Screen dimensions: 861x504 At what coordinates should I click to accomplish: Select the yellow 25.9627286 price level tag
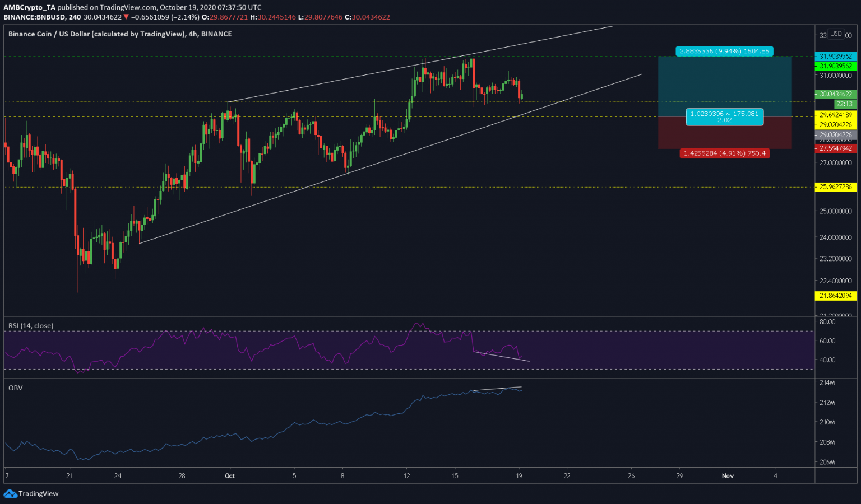click(x=835, y=187)
